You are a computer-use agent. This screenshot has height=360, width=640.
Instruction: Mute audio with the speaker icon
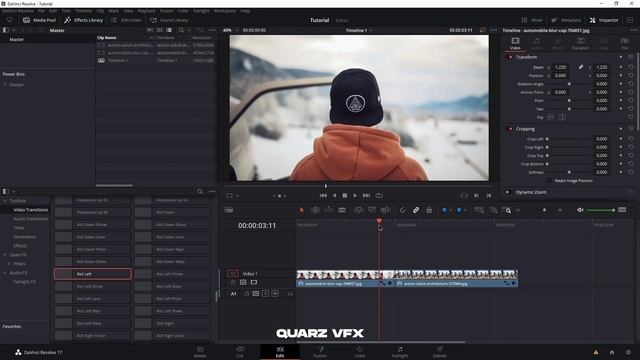580,210
